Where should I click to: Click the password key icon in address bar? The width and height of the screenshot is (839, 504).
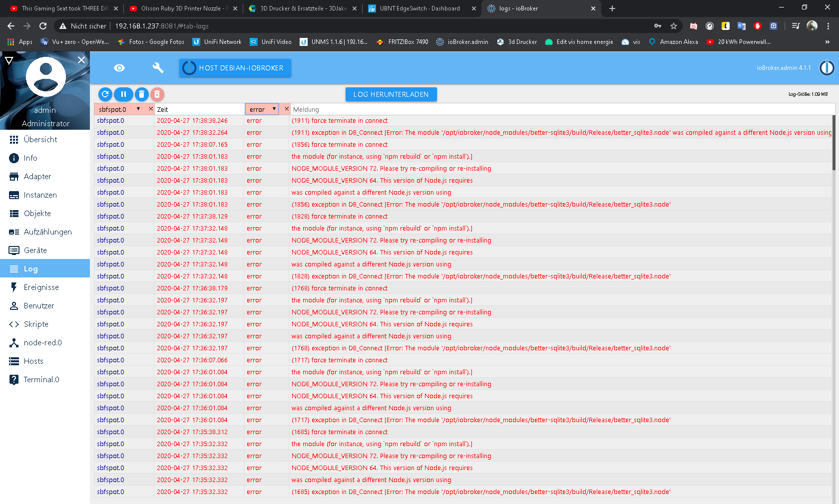658,26
